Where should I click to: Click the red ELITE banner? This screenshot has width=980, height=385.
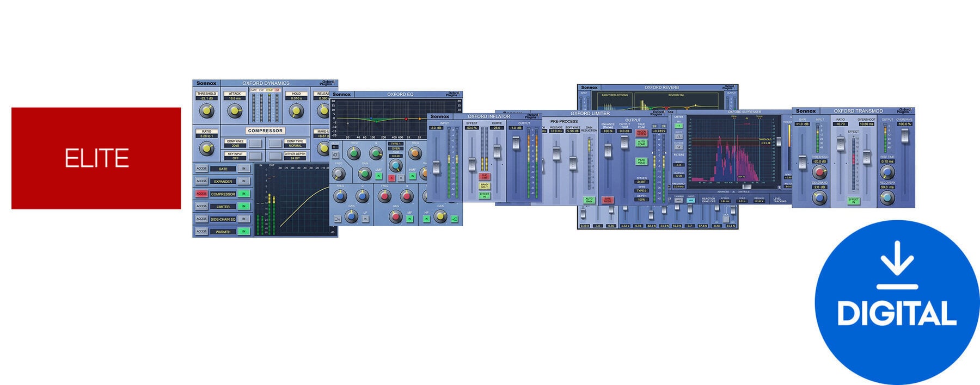click(96, 158)
